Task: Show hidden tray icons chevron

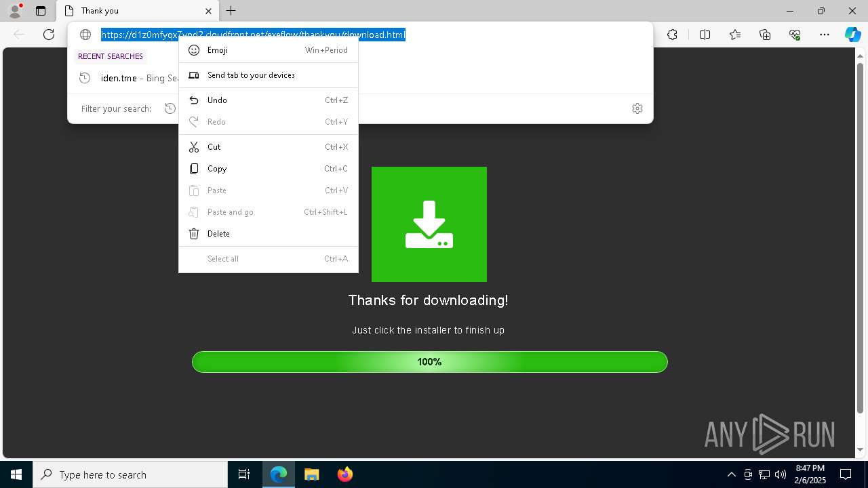Action: pyautogui.click(x=731, y=474)
